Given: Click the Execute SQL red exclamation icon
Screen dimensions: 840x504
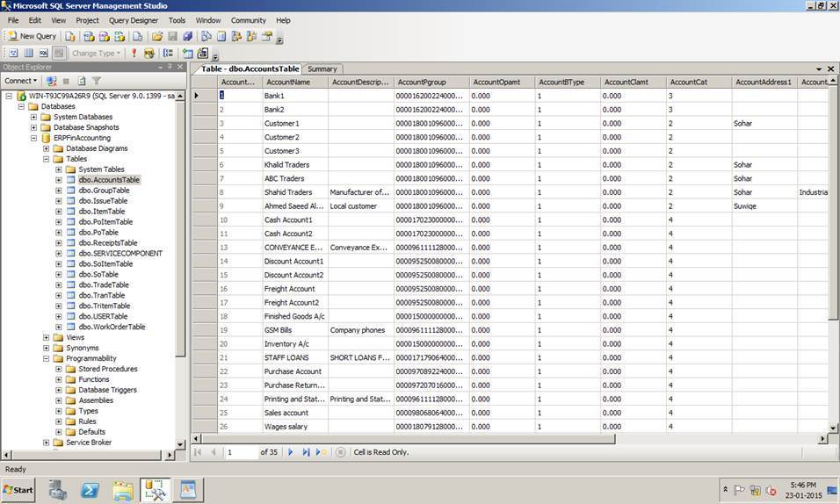Looking at the screenshot, I should coord(134,53).
